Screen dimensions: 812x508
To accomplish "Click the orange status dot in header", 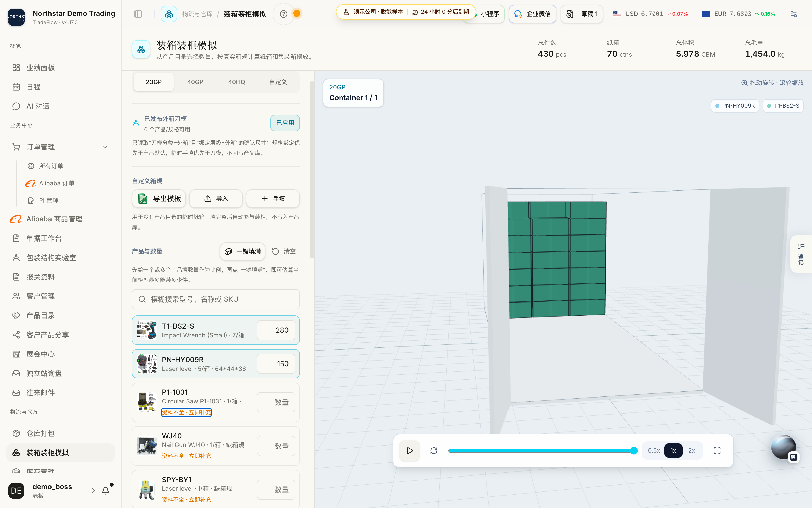I will click(297, 13).
